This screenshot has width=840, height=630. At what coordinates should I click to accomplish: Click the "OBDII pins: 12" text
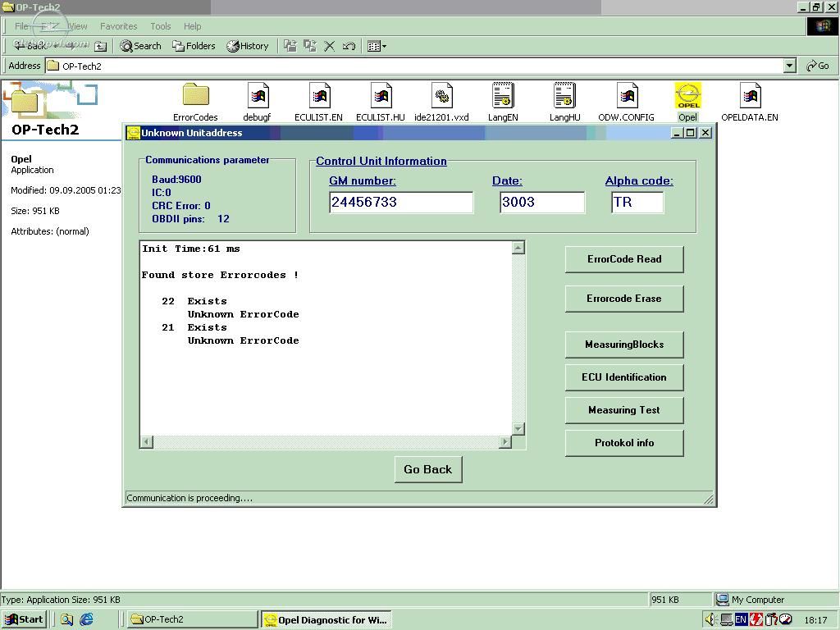click(x=190, y=219)
